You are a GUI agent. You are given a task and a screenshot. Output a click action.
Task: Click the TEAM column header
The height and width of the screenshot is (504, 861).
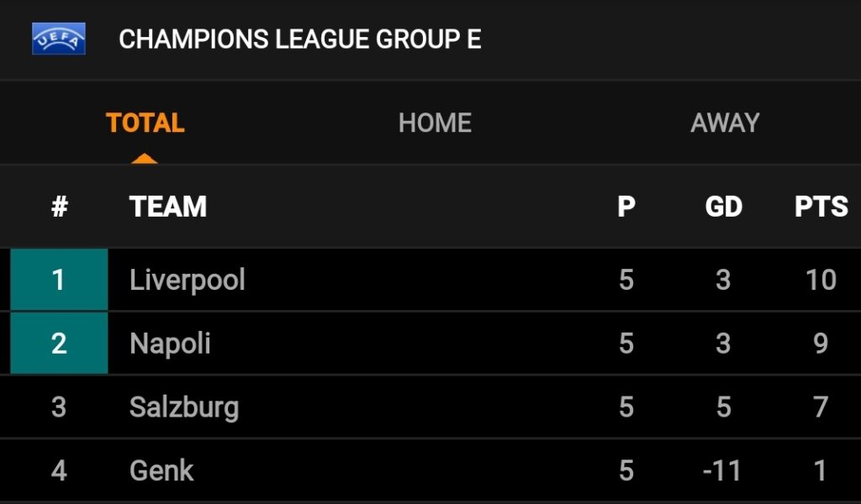coord(168,207)
